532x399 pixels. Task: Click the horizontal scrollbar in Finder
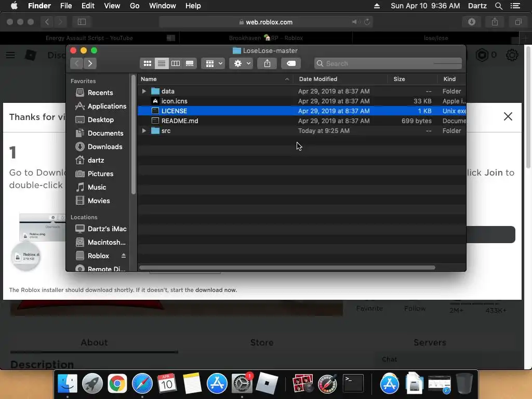coord(287,268)
